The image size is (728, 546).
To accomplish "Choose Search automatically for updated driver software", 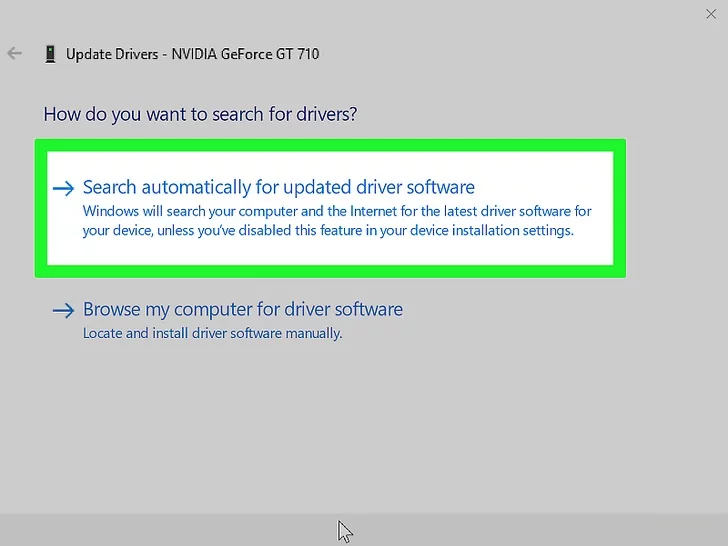I will [x=278, y=187].
